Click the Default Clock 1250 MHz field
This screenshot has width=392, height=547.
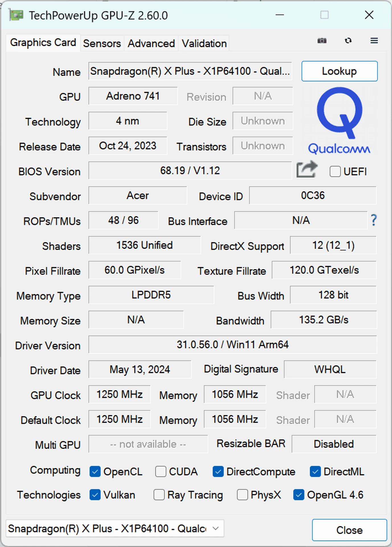click(119, 419)
